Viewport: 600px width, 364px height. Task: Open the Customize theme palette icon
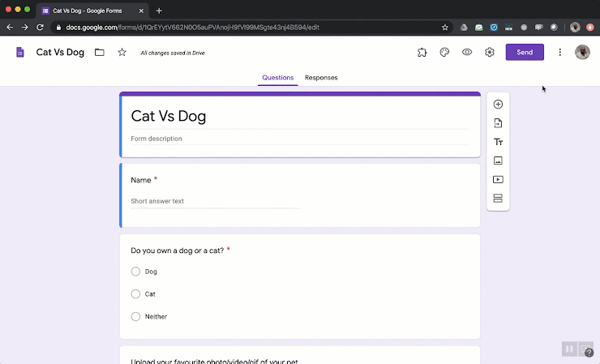444,53
